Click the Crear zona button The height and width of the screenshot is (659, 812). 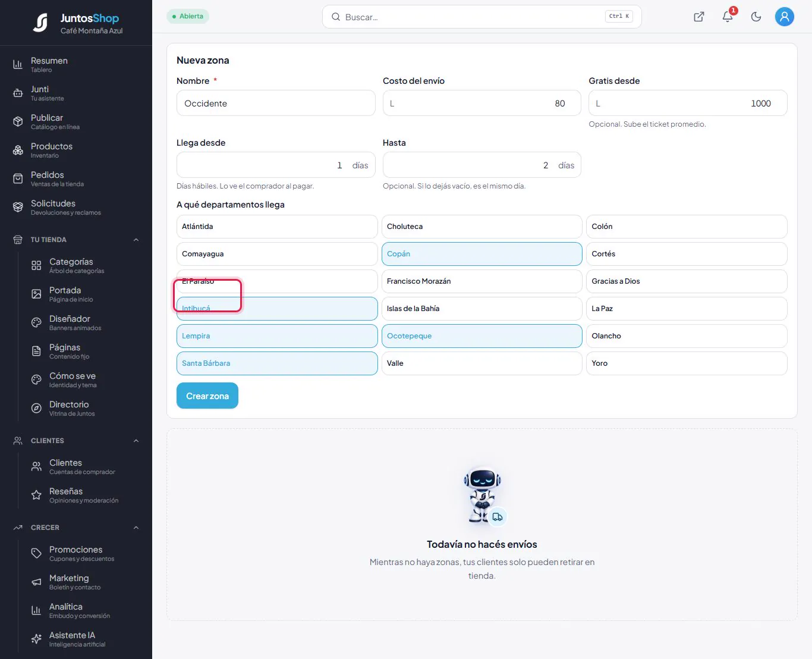pyautogui.click(x=207, y=396)
